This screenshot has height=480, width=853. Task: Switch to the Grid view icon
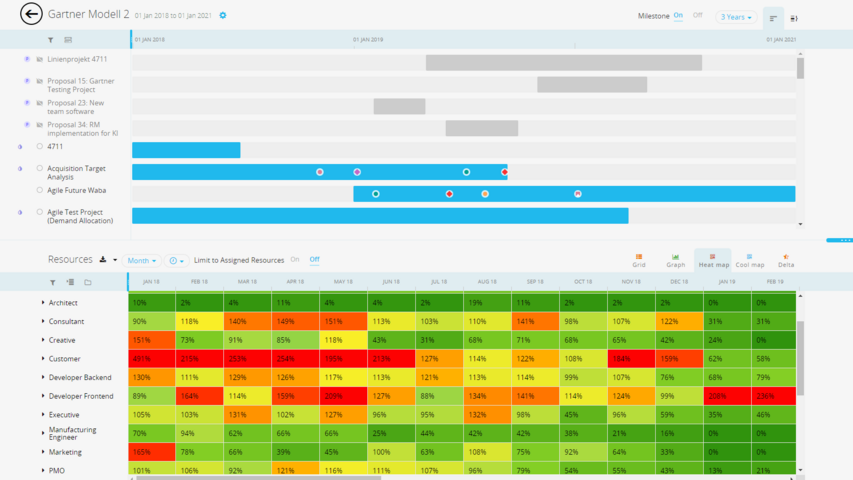[x=639, y=260]
